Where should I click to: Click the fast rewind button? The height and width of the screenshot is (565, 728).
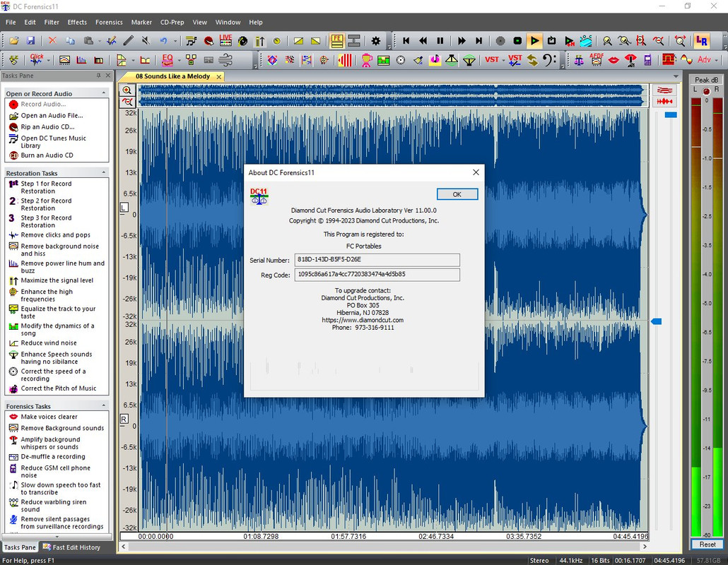coord(423,41)
